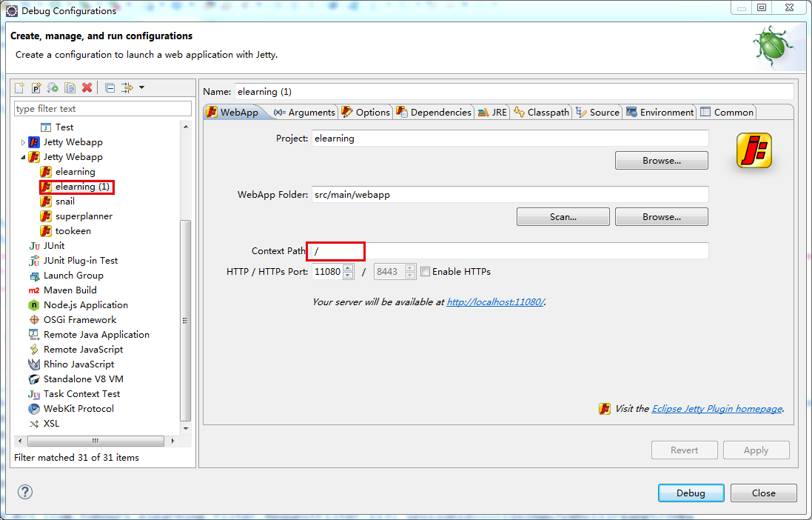Click the New prototype configuration icon
The height and width of the screenshot is (520, 812).
pyautogui.click(x=36, y=87)
